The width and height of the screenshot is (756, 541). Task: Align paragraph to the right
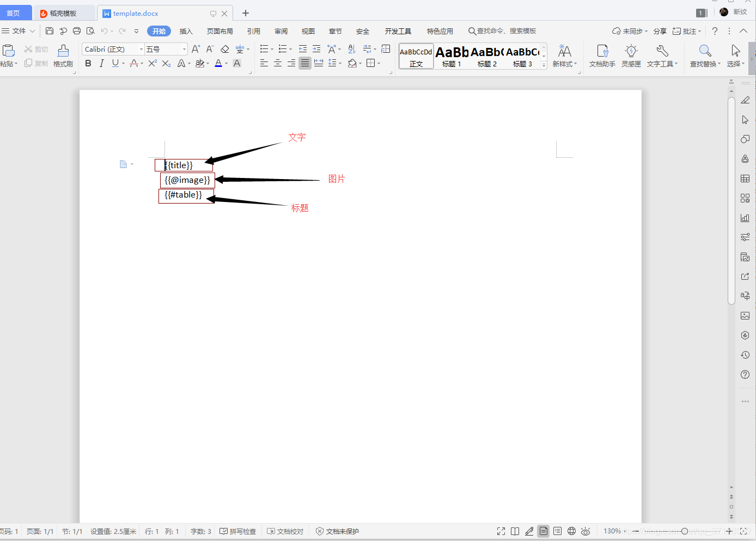click(x=291, y=64)
